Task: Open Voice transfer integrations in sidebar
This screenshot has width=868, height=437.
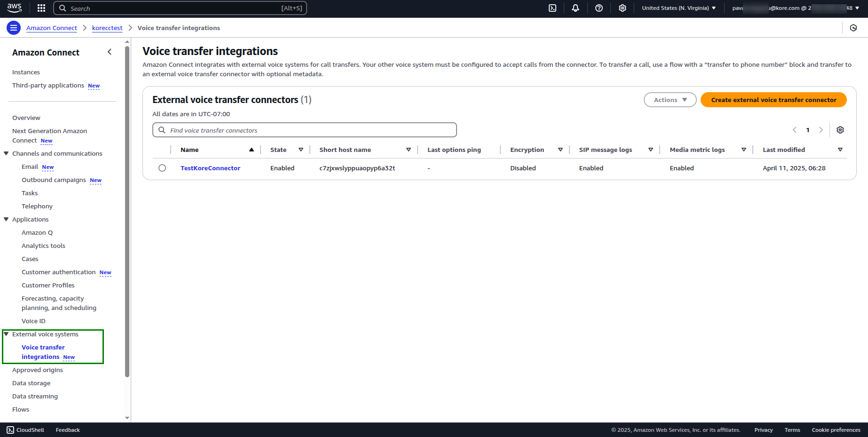Action: (43, 352)
